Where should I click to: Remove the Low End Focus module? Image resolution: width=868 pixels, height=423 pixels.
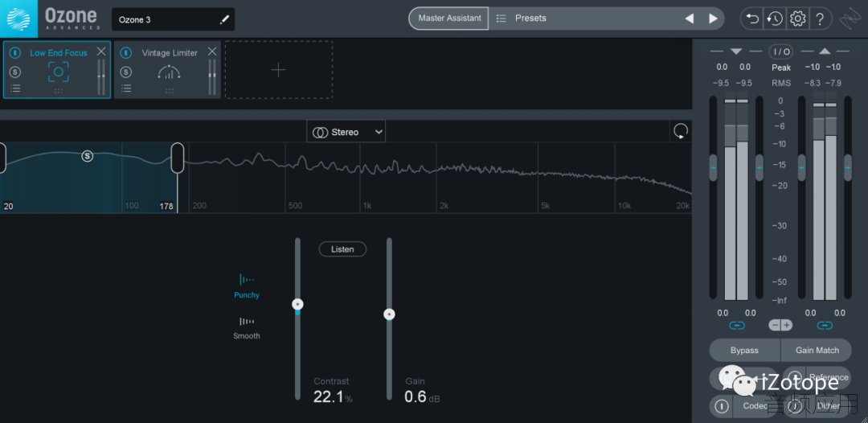101,51
